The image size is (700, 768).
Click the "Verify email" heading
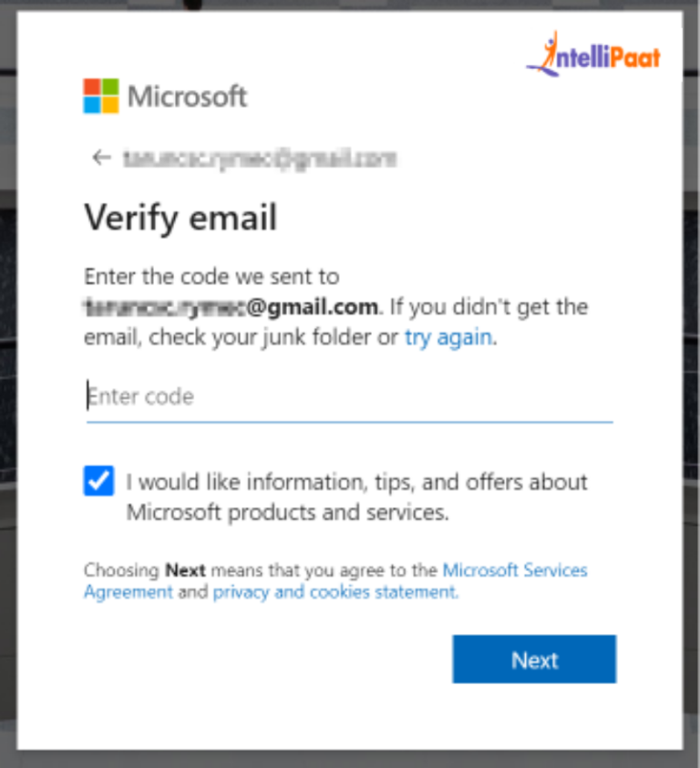[x=180, y=219]
